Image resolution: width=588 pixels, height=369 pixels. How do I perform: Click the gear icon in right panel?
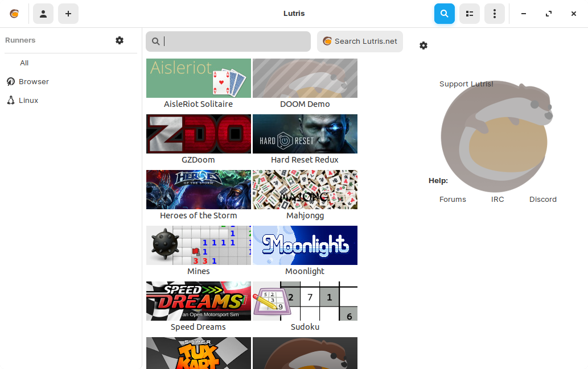(x=423, y=45)
